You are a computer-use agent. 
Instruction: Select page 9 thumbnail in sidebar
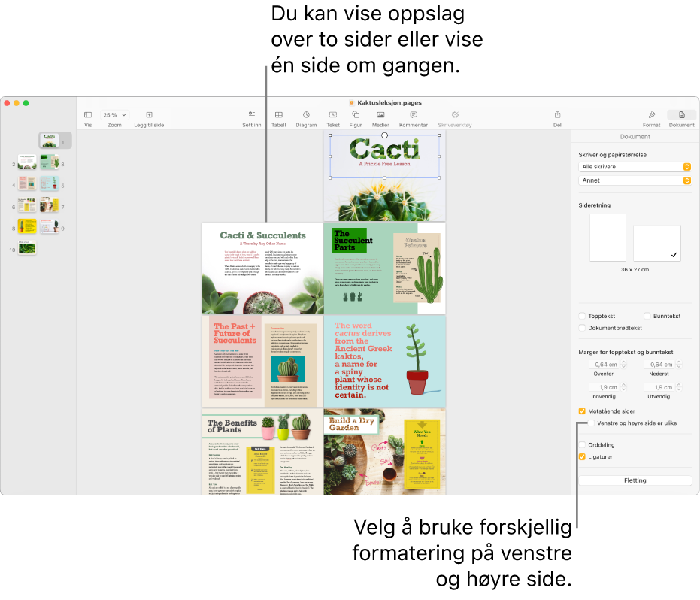(50, 226)
